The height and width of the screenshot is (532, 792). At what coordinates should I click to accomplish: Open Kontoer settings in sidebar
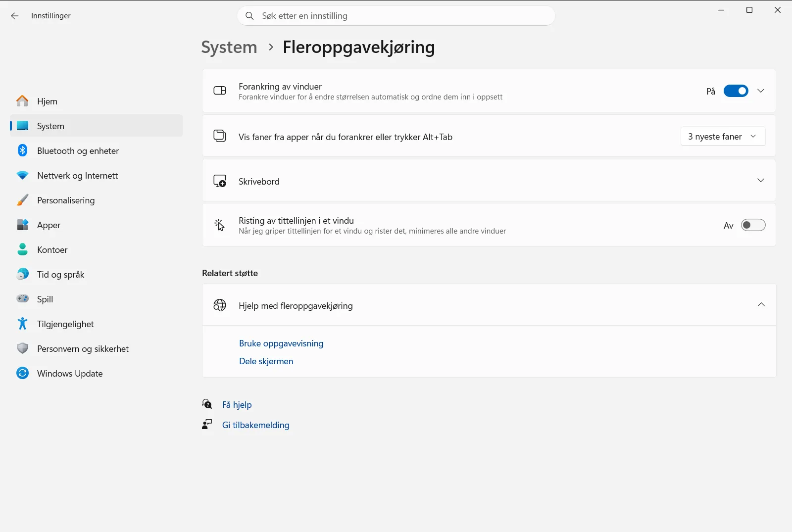point(97,249)
